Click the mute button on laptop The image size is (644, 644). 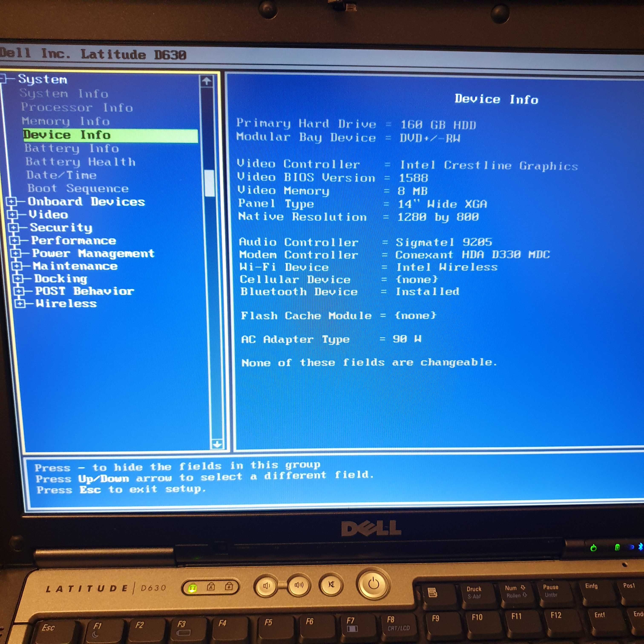pyautogui.click(x=331, y=584)
